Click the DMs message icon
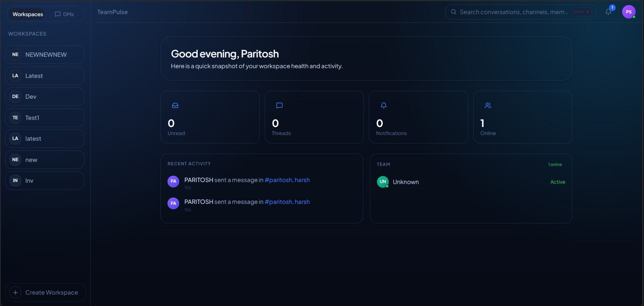The width and height of the screenshot is (644, 306). (x=57, y=14)
